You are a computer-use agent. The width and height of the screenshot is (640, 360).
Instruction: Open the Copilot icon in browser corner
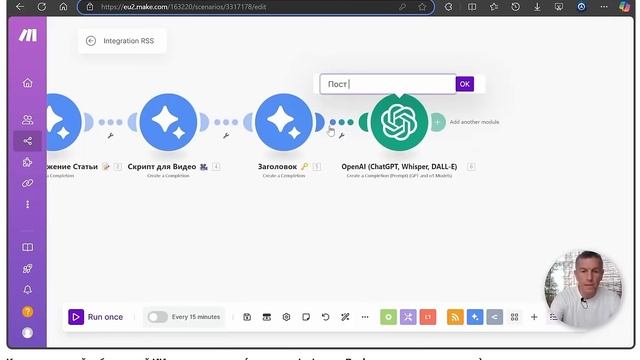coord(624,7)
